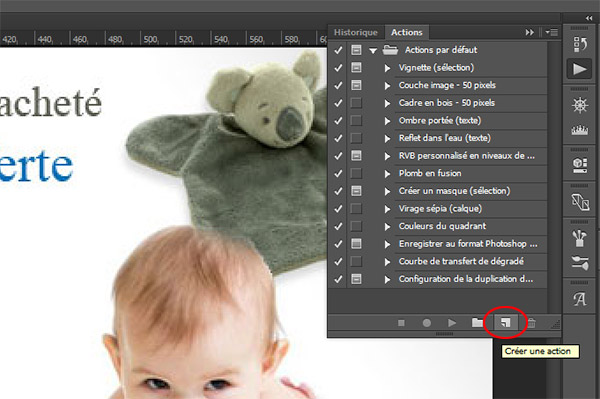Create a new action set folder
Image resolution: width=600 pixels, height=399 pixels.
pyautogui.click(x=477, y=323)
